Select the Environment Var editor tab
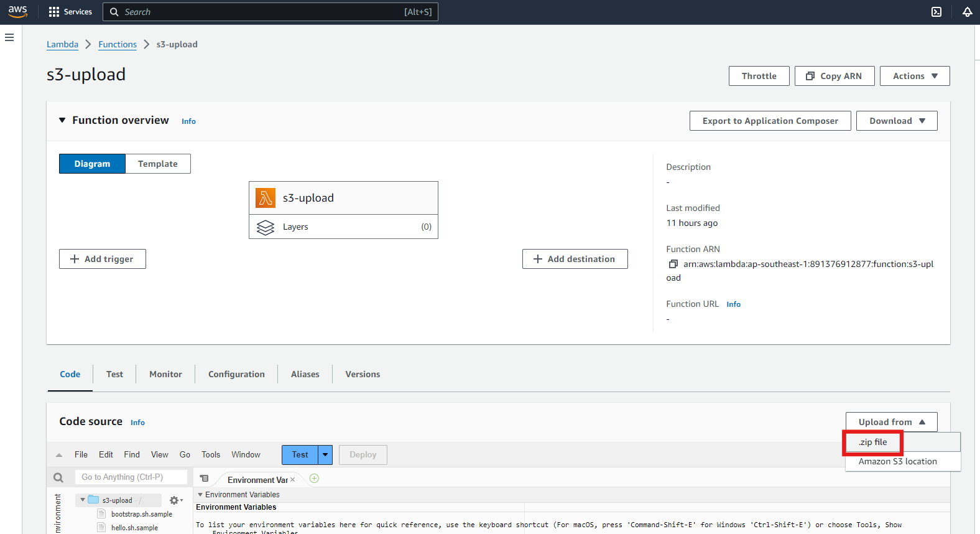Screen dimensions: 980x534 click(x=257, y=480)
